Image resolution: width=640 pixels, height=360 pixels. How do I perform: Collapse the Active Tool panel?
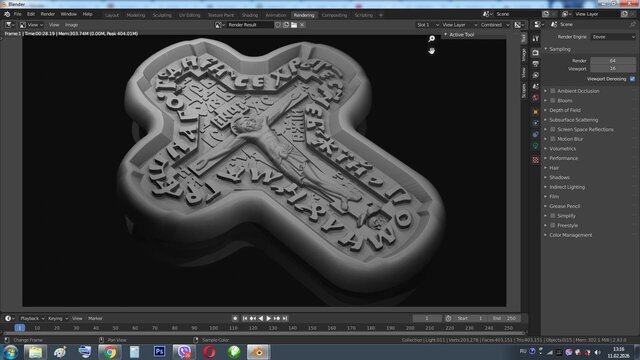point(461,35)
